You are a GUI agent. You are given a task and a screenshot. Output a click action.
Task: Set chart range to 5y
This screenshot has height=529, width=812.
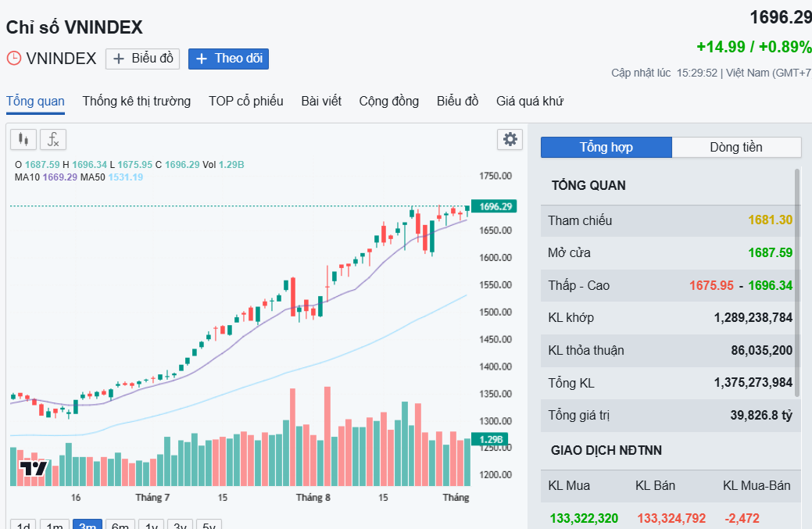click(x=209, y=524)
